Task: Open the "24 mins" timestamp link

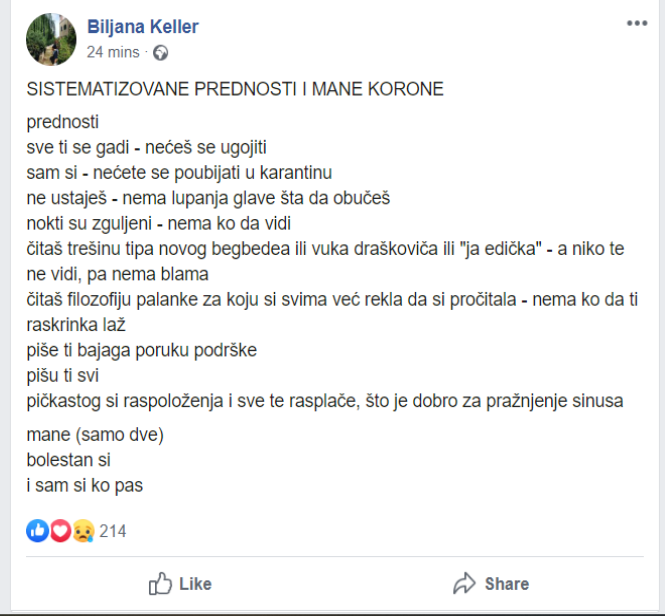Action: [114, 52]
